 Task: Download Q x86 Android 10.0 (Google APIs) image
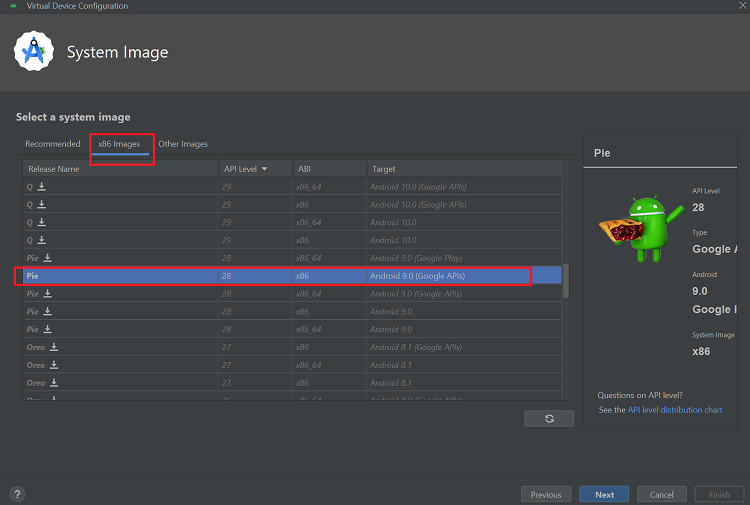coord(42,204)
